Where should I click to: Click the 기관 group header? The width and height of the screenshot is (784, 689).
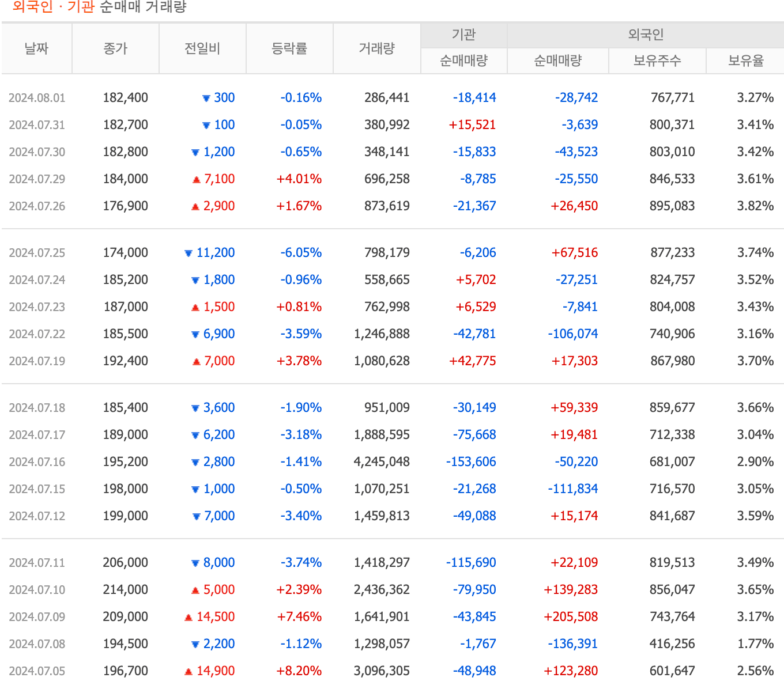click(x=463, y=35)
